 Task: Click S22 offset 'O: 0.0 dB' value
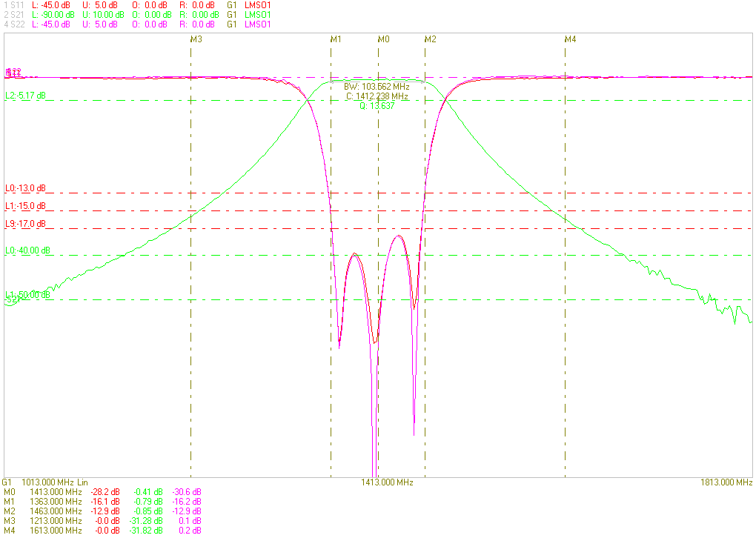click(150, 24)
